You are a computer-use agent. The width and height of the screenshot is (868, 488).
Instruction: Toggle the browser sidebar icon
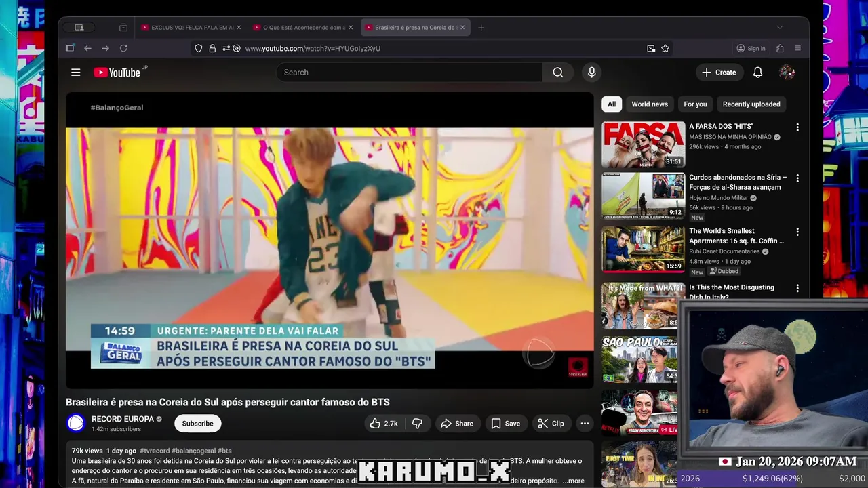[70, 49]
